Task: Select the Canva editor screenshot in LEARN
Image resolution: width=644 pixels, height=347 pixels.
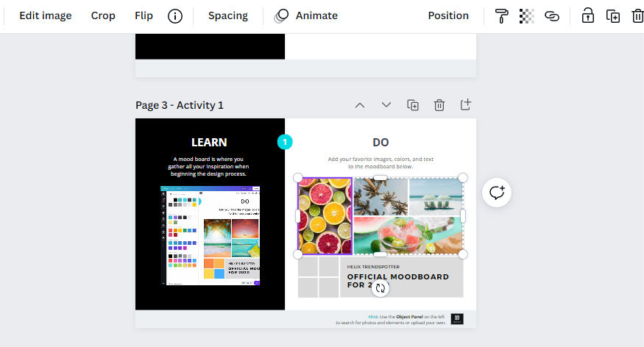Action: 210,235
